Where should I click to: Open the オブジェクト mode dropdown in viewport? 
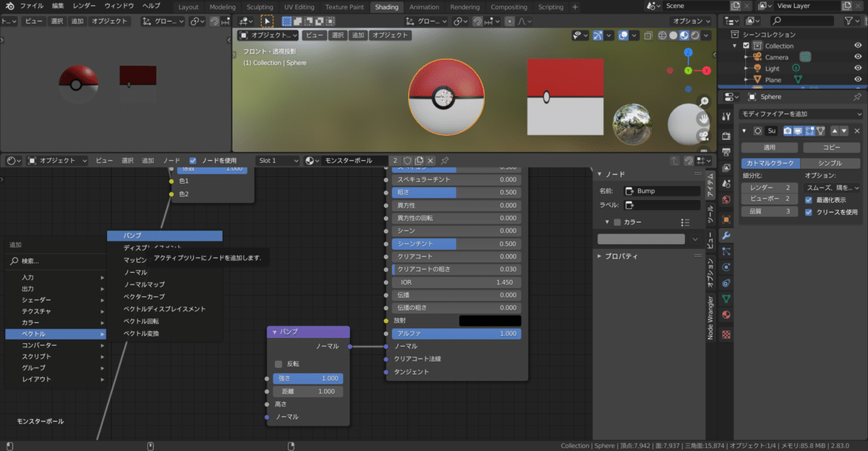[268, 35]
